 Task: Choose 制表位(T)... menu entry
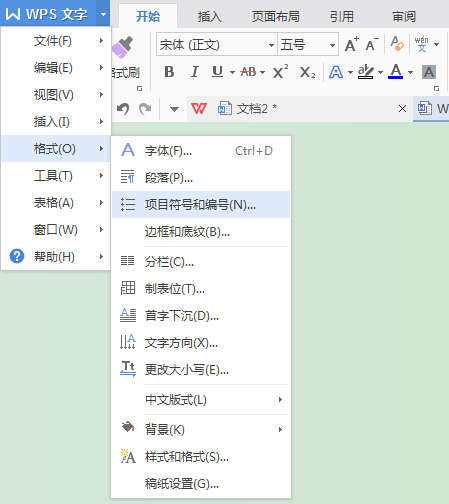point(201,289)
